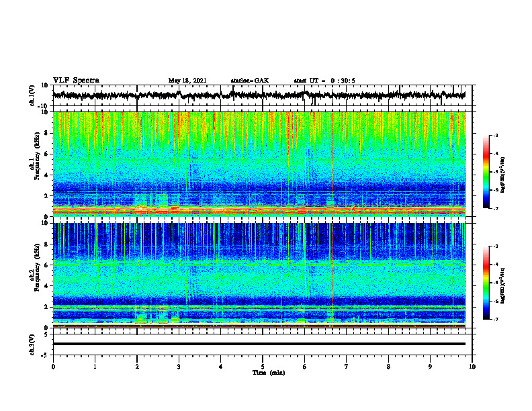532x411 pixels.
Task: Click the ch.1 "Frequency (kHz)" axis label
Action: 38,156
